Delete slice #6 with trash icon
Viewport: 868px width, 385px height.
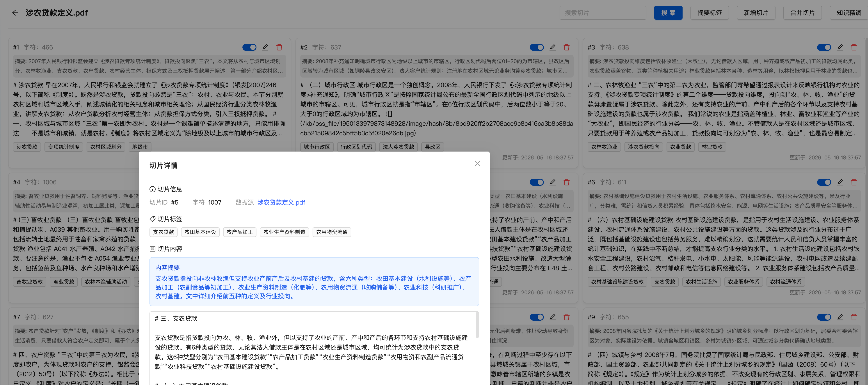click(x=854, y=182)
